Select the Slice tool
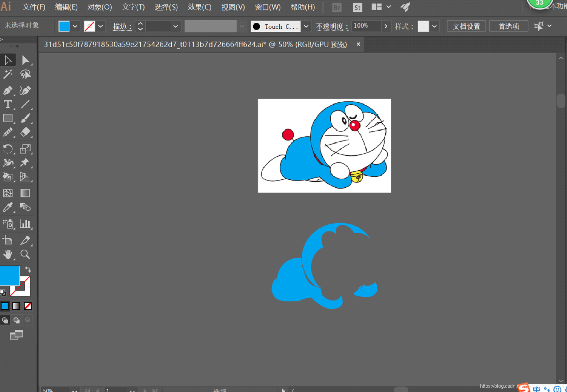 point(25,240)
